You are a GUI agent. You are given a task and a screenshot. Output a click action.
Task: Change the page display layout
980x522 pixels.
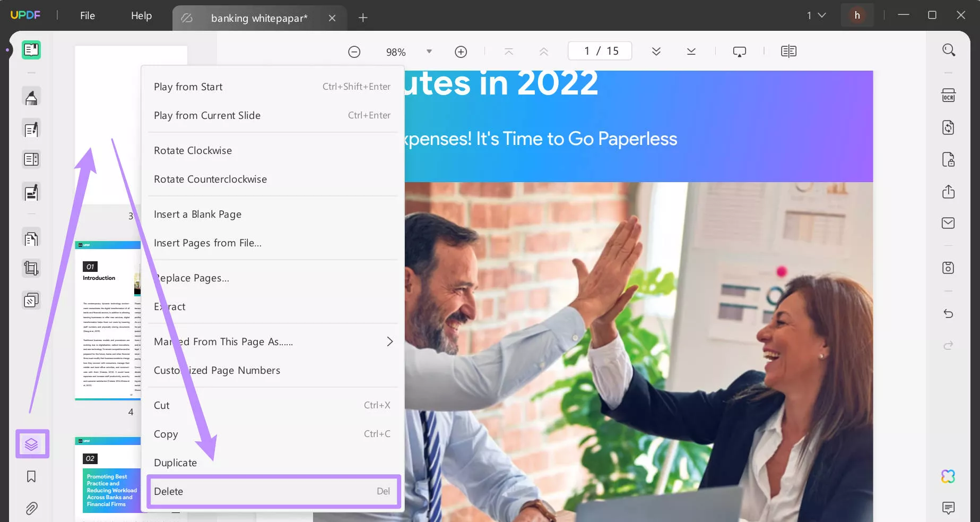point(789,52)
